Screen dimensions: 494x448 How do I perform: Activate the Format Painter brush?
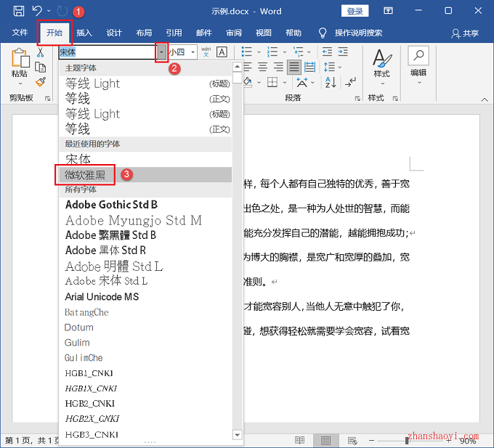click(41, 82)
